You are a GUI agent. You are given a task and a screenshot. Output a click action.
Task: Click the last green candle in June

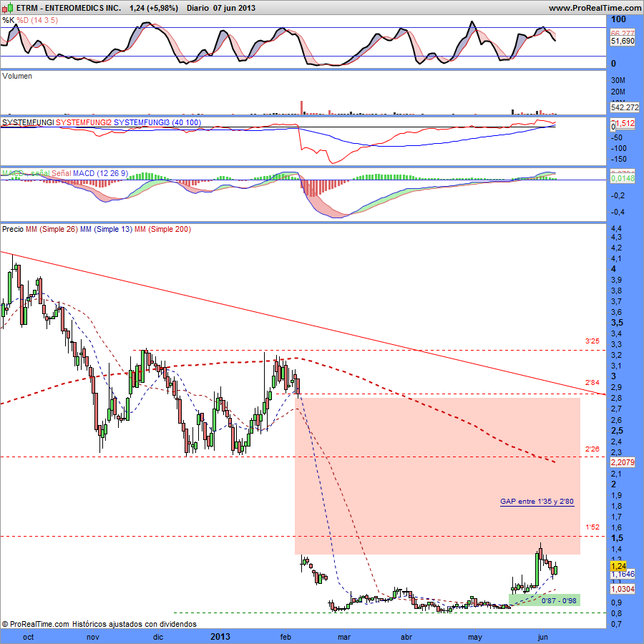[x=556, y=570]
